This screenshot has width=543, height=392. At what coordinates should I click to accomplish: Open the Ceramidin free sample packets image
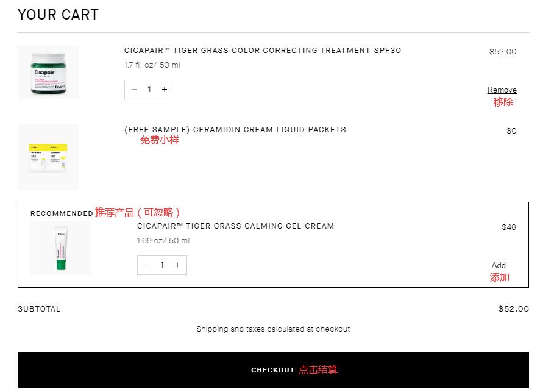[x=48, y=157]
